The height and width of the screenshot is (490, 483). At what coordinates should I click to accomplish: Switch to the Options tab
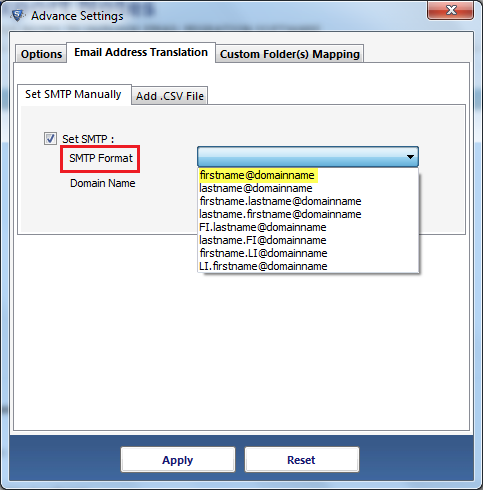pyautogui.click(x=41, y=54)
